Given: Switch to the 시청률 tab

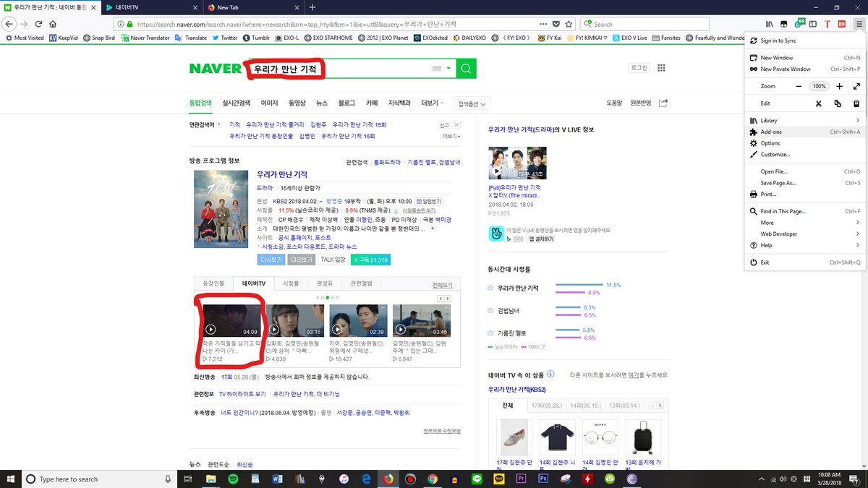Looking at the screenshot, I should [x=291, y=284].
